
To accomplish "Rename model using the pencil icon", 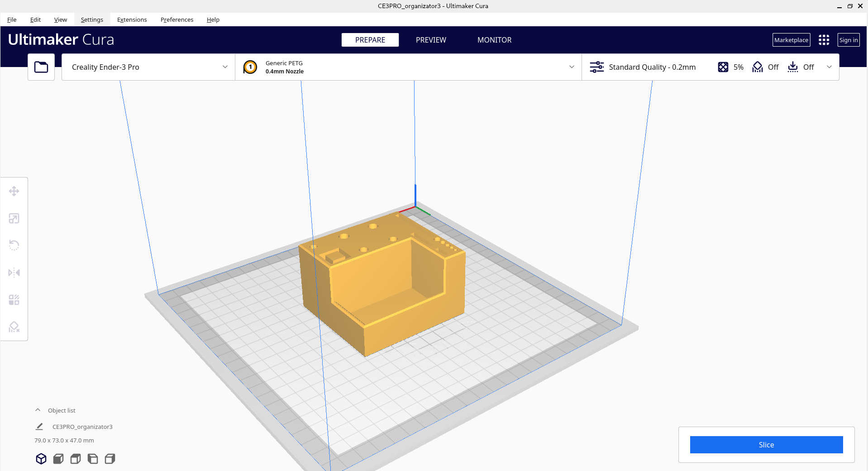I will pyautogui.click(x=39, y=427).
